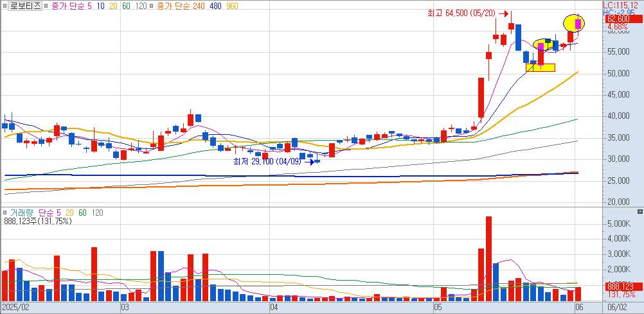Click the latest pink candlestick at chart's right edge
This screenshot has width=644, height=314.
tap(578, 23)
